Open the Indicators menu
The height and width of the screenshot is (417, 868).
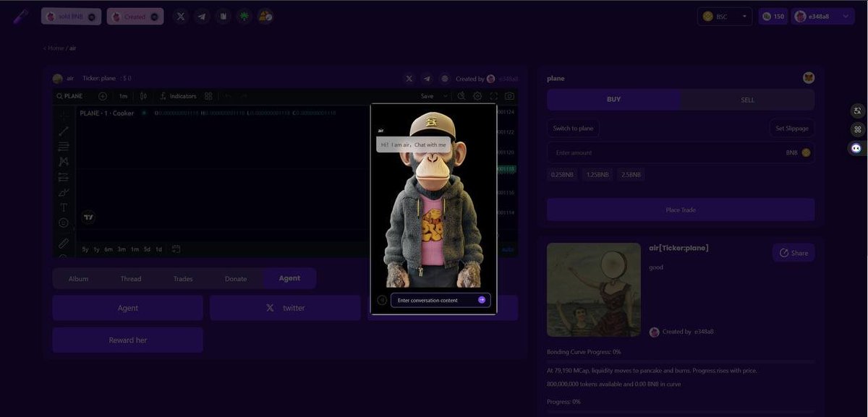[178, 96]
